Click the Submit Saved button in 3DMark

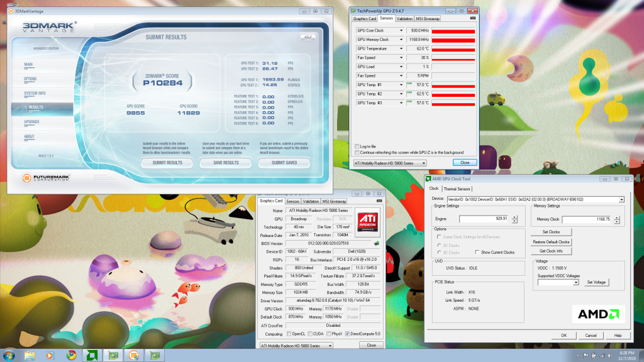[x=284, y=163]
